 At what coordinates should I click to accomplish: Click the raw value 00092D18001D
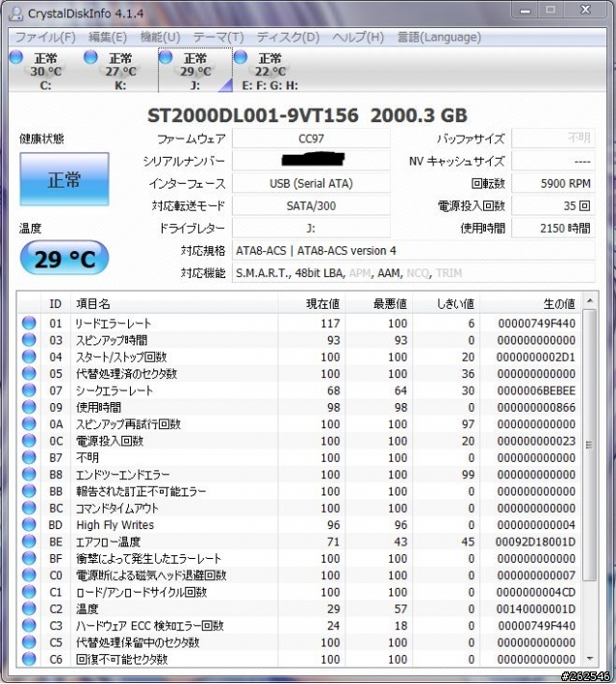535,542
